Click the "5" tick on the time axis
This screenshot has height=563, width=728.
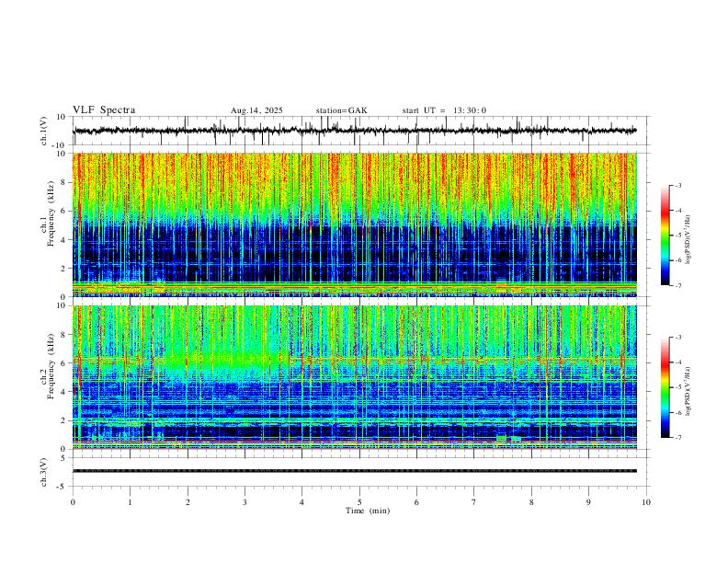coord(359,502)
